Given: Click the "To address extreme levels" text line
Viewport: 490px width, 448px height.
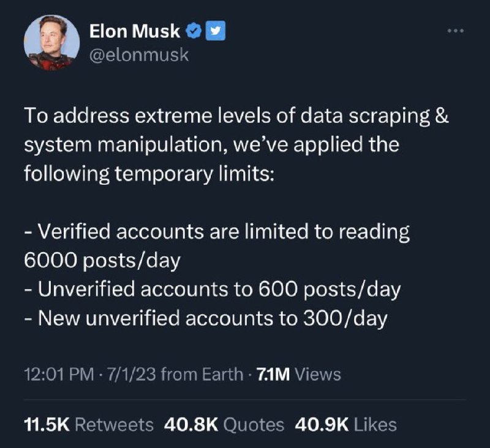Looking at the screenshot, I should (x=236, y=118).
